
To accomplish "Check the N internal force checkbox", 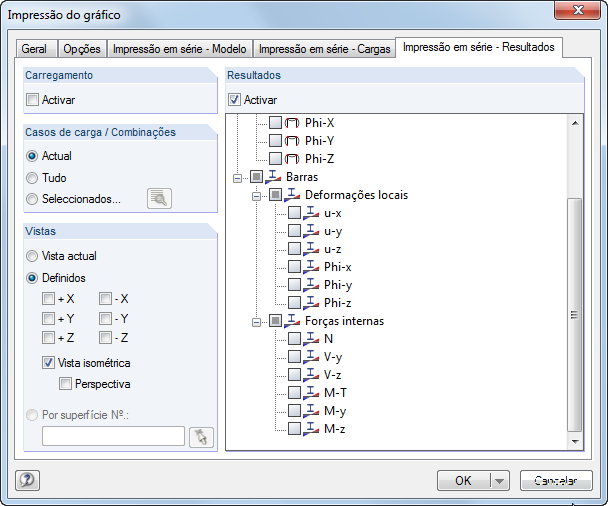I will (294, 339).
